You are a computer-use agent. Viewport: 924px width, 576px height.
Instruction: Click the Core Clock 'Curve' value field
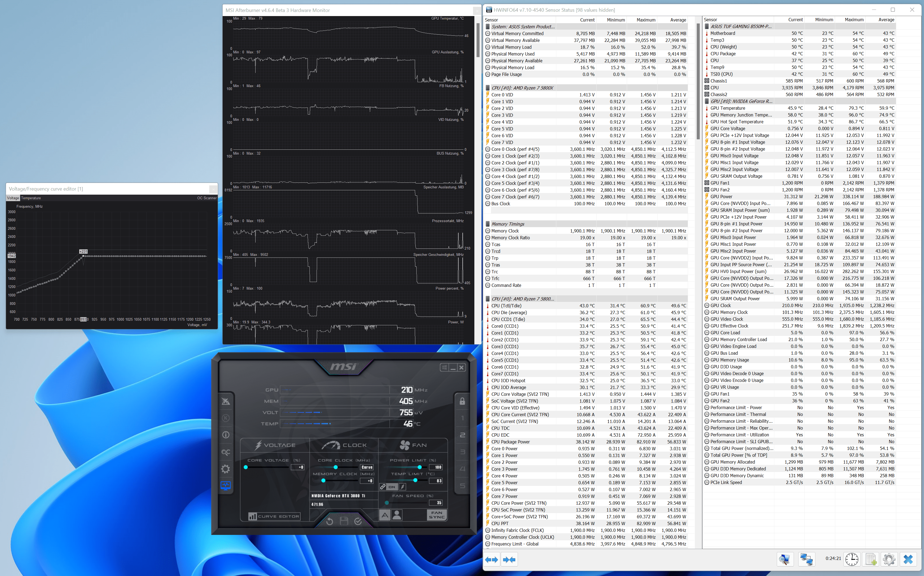coord(367,467)
